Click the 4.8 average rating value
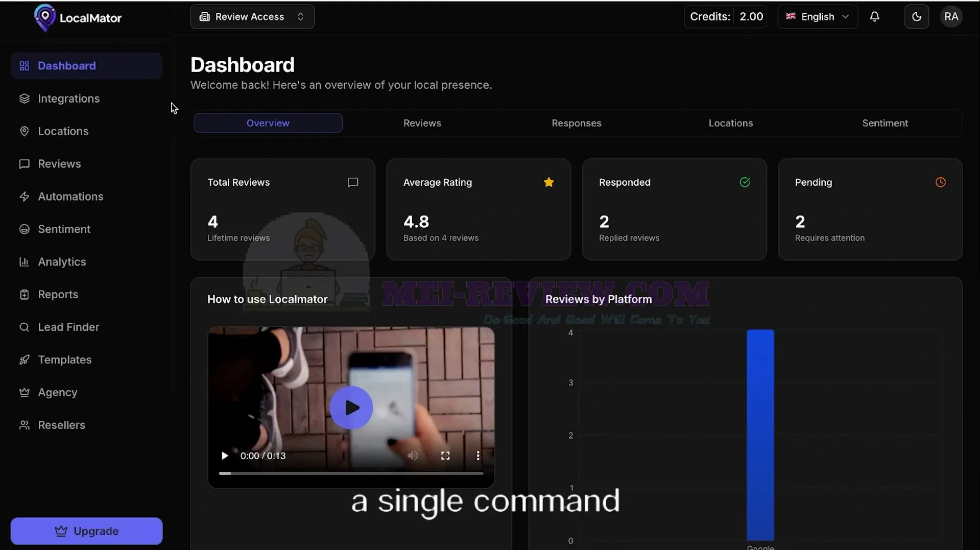The height and width of the screenshot is (550, 980). (x=416, y=222)
